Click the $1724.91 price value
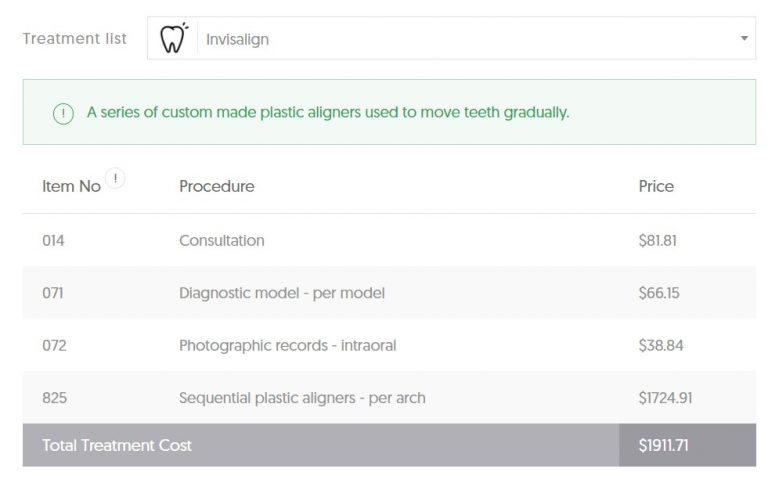The width and height of the screenshot is (768, 483). tap(665, 398)
